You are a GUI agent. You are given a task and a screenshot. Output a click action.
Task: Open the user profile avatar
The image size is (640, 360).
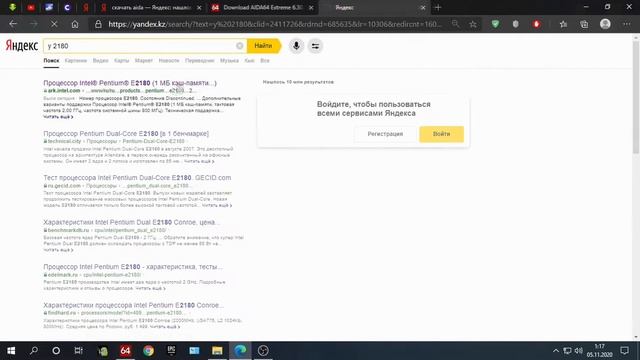pos(605,24)
